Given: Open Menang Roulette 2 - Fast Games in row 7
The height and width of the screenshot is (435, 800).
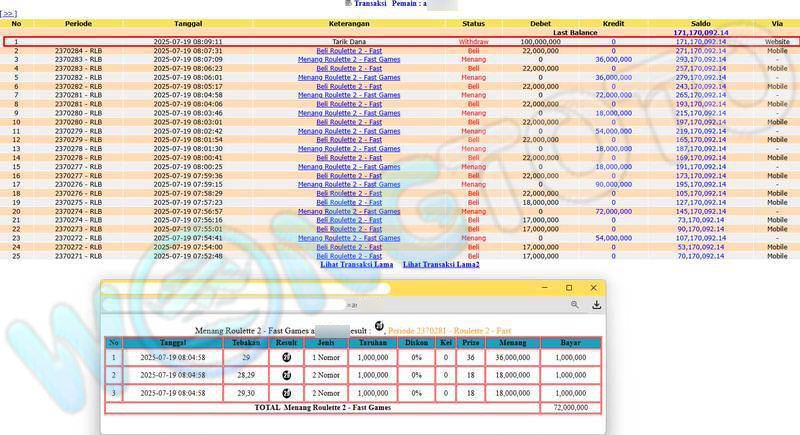Looking at the screenshot, I should (349, 95).
